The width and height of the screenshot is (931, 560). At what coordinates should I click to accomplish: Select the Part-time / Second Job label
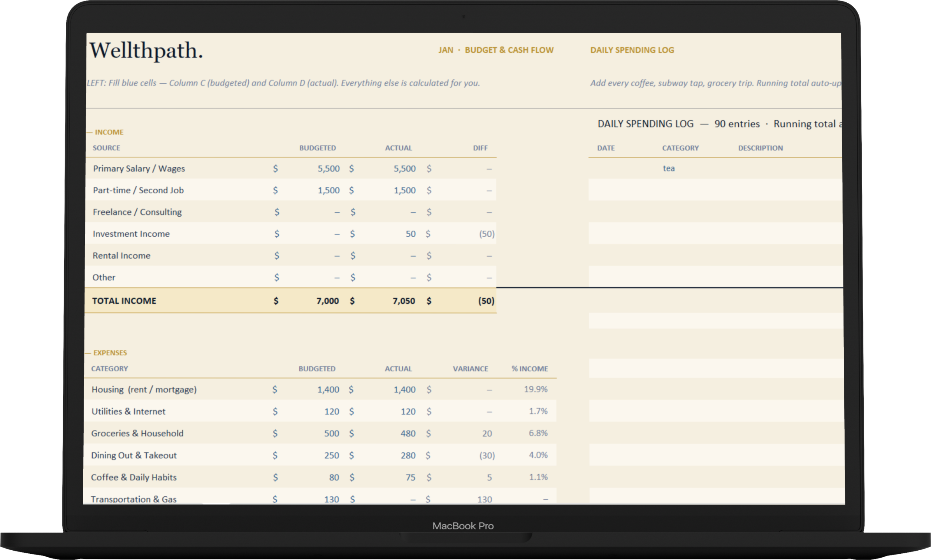pyautogui.click(x=138, y=190)
